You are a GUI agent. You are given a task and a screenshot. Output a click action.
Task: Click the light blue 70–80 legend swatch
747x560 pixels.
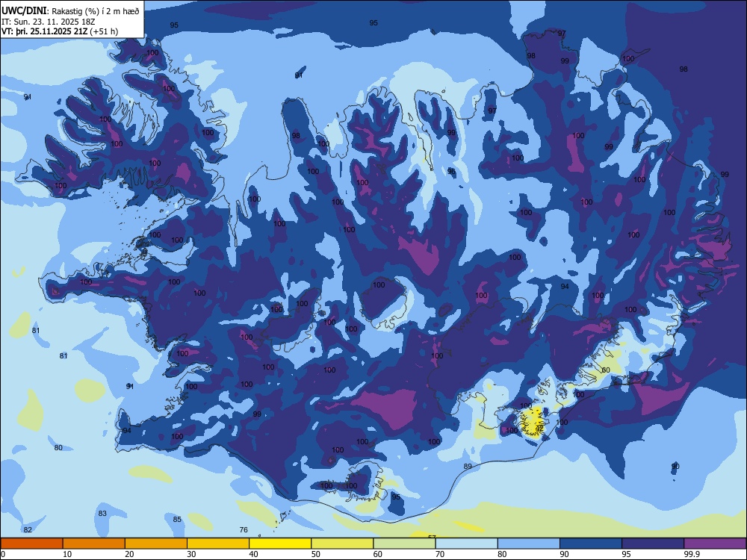tap(466, 544)
